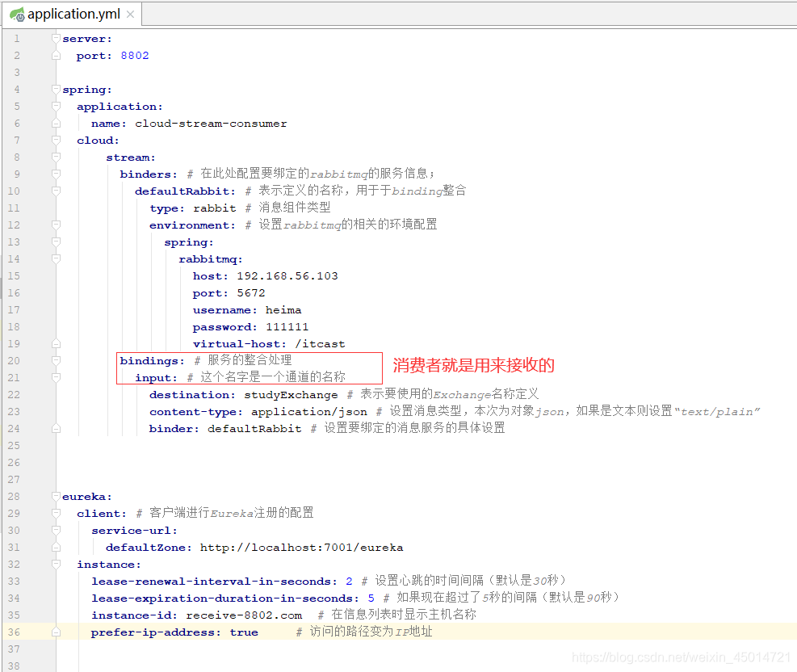797x672 pixels.
Task: Click the defaultZone URL http://localhost:7001/eureka
Action: pos(301,548)
